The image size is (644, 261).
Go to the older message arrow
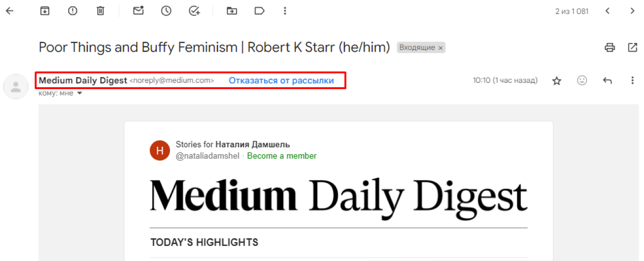point(632,10)
